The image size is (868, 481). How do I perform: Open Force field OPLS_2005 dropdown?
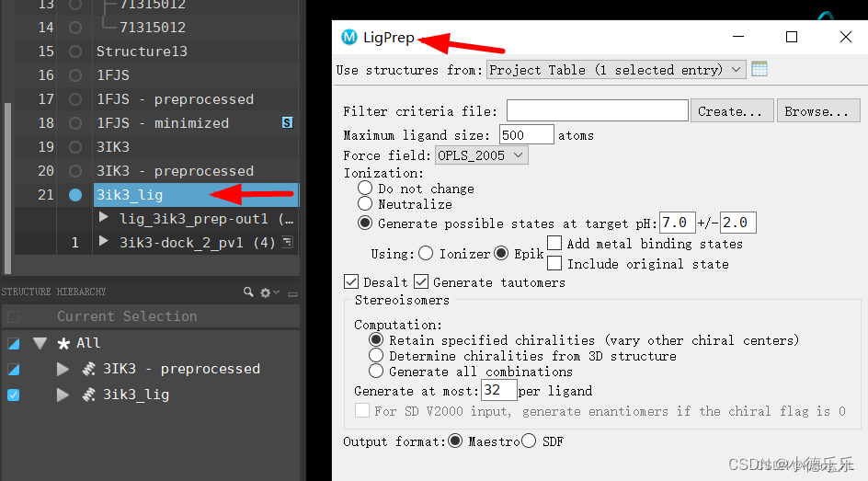click(481, 155)
